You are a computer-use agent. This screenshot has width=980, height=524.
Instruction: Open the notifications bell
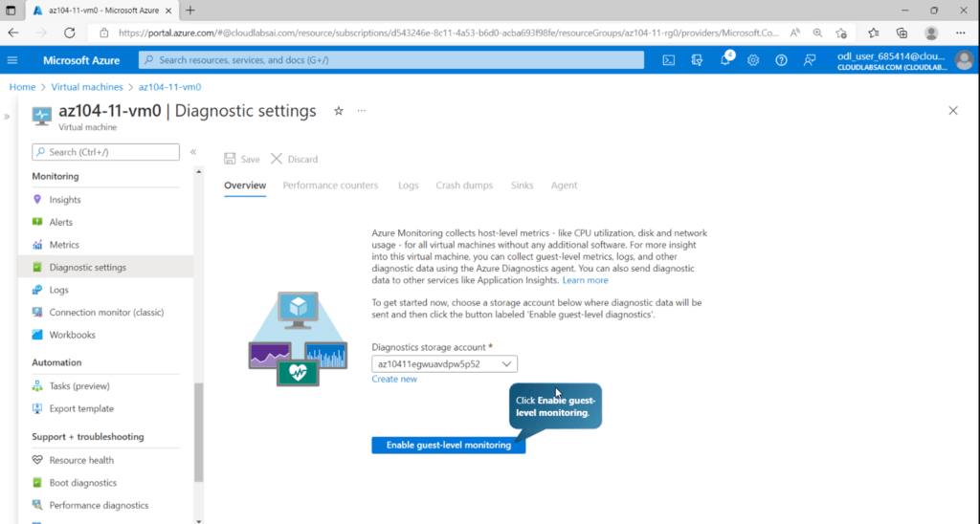coord(725,60)
